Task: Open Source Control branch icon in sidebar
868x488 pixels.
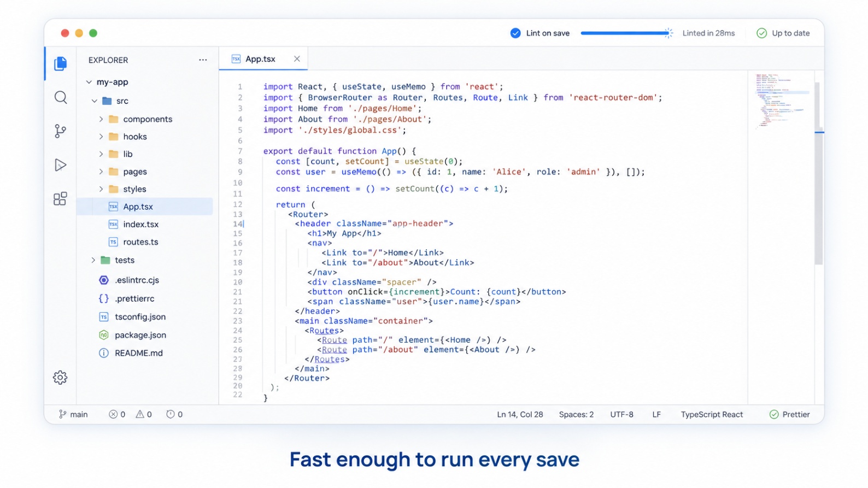Action: point(61,131)
